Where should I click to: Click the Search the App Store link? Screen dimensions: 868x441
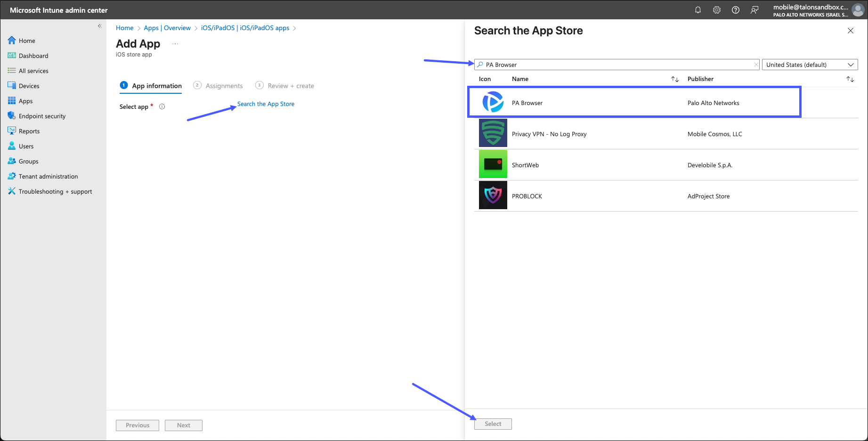(x=266, y=104)
